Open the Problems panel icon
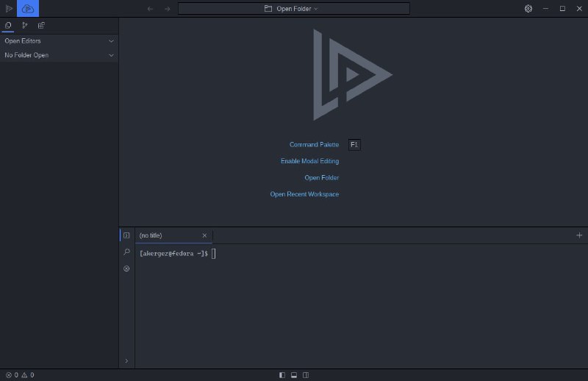 click(126, 268)
